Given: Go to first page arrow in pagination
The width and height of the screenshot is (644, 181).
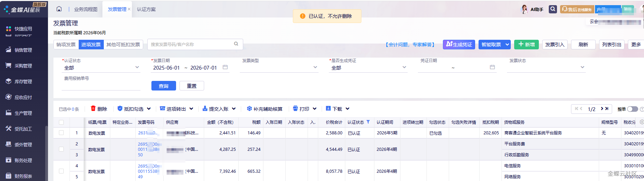Looking at the screenshot, I should coord(577,109).
